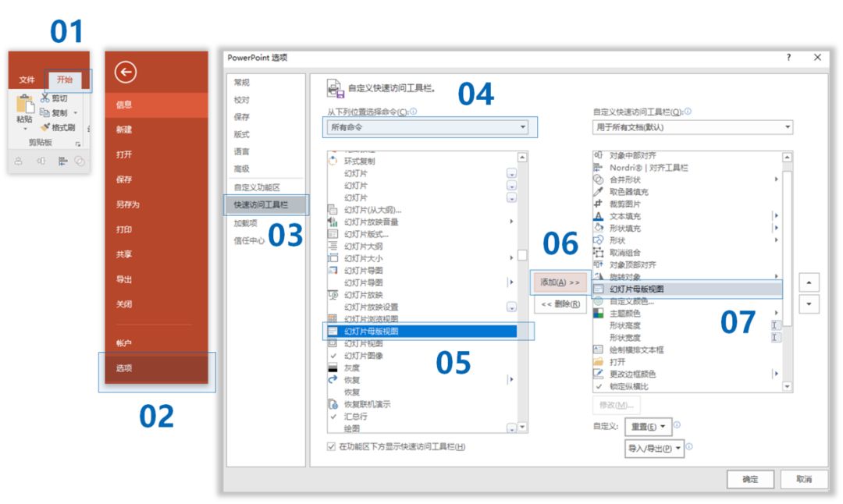Image resolution: width=843 pixels, height=504 pixels.
Task: Expand the dropdown arrow under 粘贴
Action: click(25, 129)
